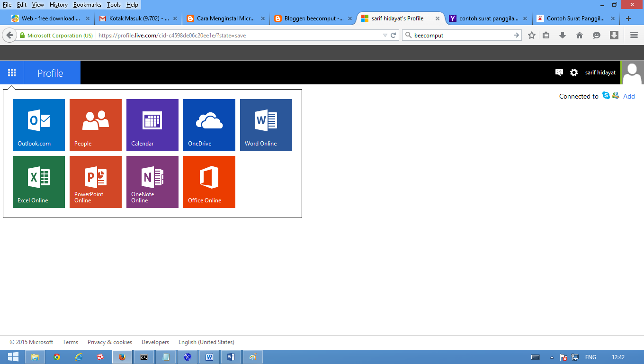
Task: Open the Firefox hamburger menu
Action: [634, 35]
